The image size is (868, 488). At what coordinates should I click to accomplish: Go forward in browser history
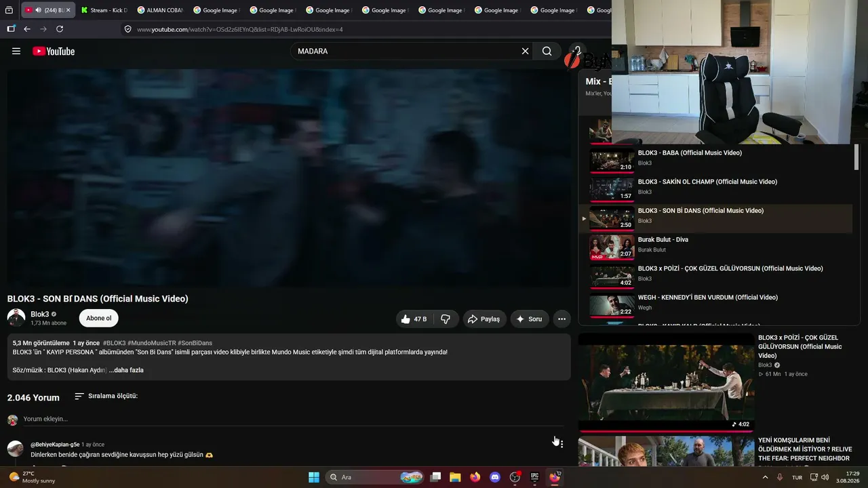[x=43, y=29]
